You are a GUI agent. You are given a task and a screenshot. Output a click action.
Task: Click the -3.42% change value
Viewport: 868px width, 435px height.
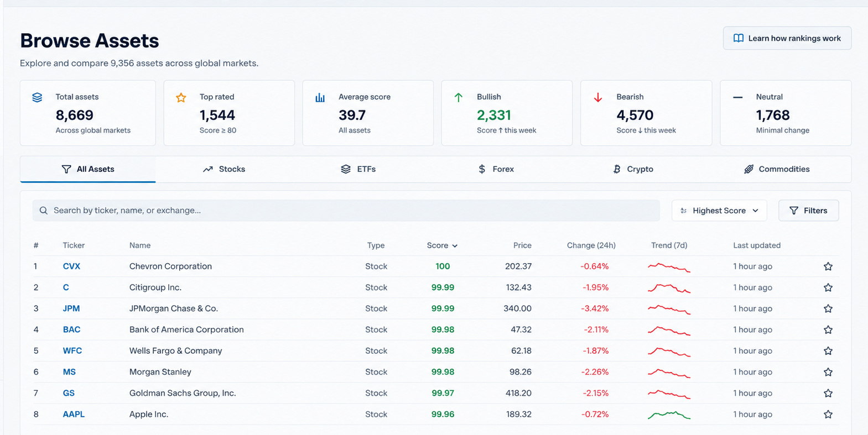tap(594, 308)
